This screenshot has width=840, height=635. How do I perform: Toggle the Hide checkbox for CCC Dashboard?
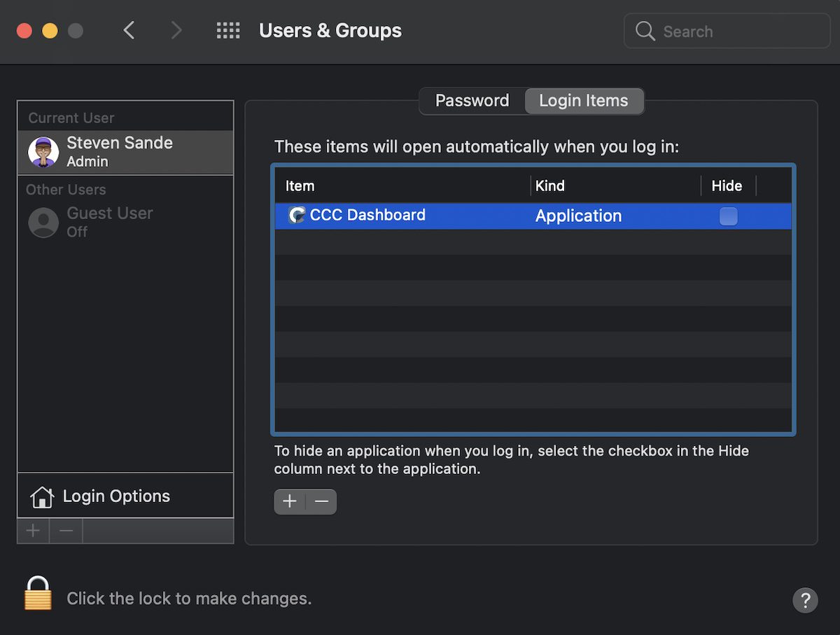[728, 216]
